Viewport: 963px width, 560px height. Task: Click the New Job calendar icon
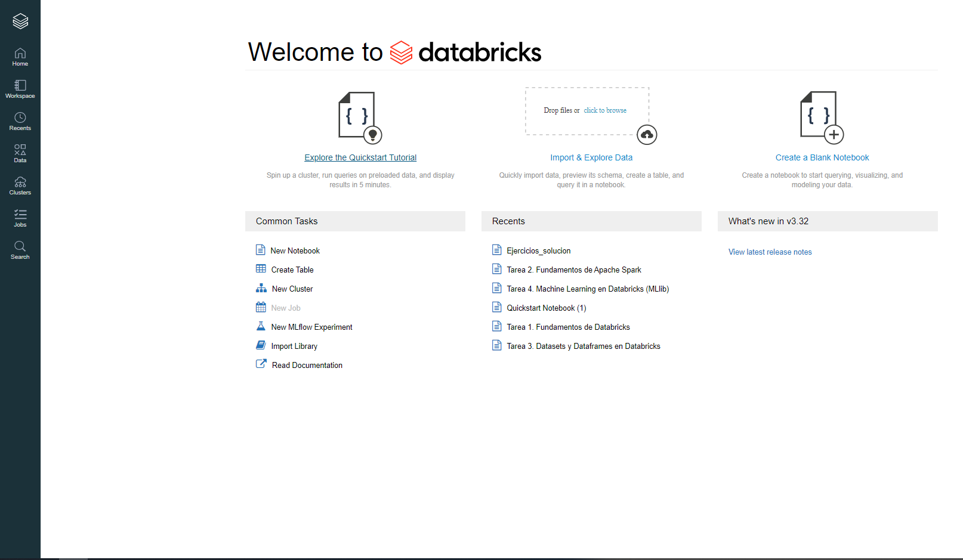261,307
